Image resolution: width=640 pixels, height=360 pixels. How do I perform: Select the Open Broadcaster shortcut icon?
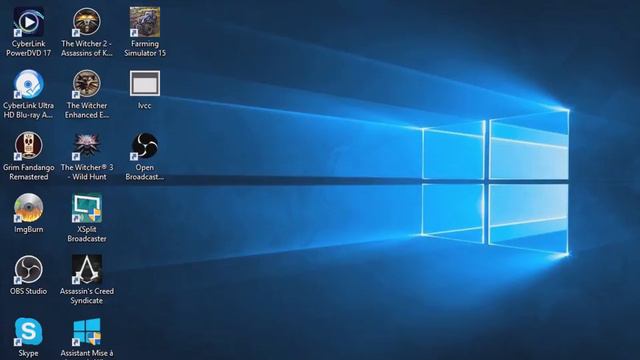(145, 146)
